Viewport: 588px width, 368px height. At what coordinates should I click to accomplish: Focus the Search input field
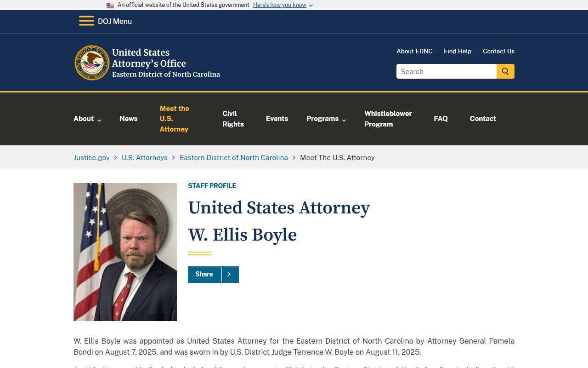(x=447, y=71)
